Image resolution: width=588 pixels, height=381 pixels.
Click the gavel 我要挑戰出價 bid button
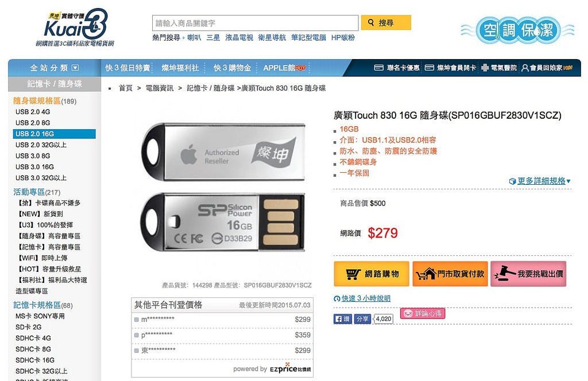(528, 274)
